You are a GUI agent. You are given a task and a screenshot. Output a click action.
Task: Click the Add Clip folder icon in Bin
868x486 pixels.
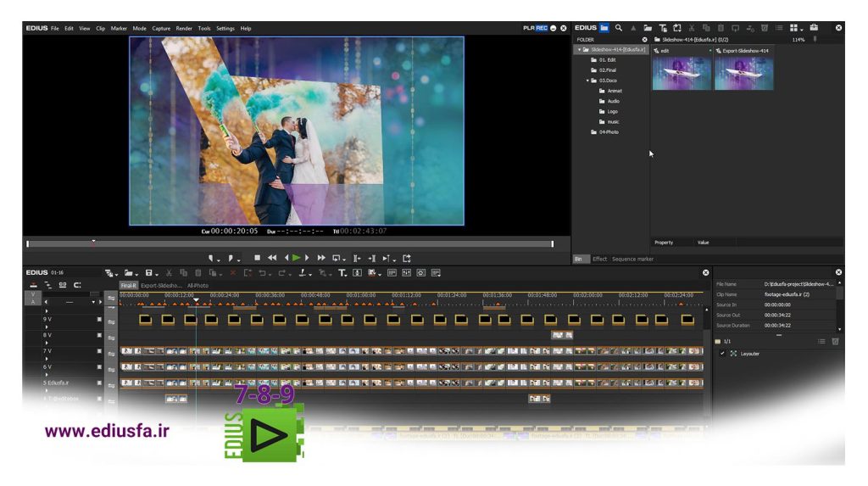[648, 28]
